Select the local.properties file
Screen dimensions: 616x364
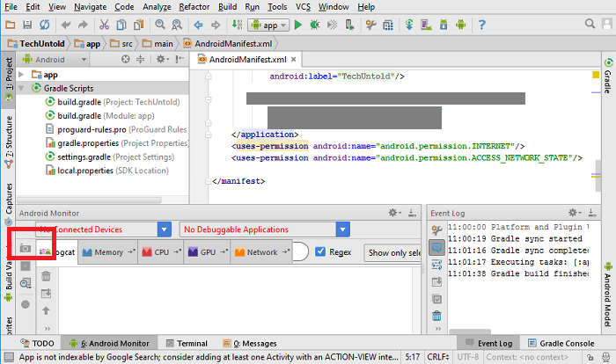106,171
